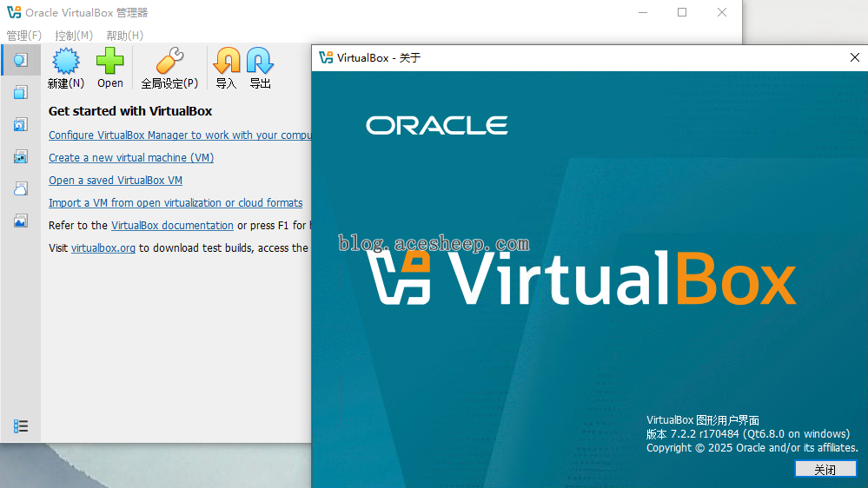Click the 关闭 button in About dialog
Image resolution: width=868 pixels, height=488 pixels.
[x=825, y=469]
